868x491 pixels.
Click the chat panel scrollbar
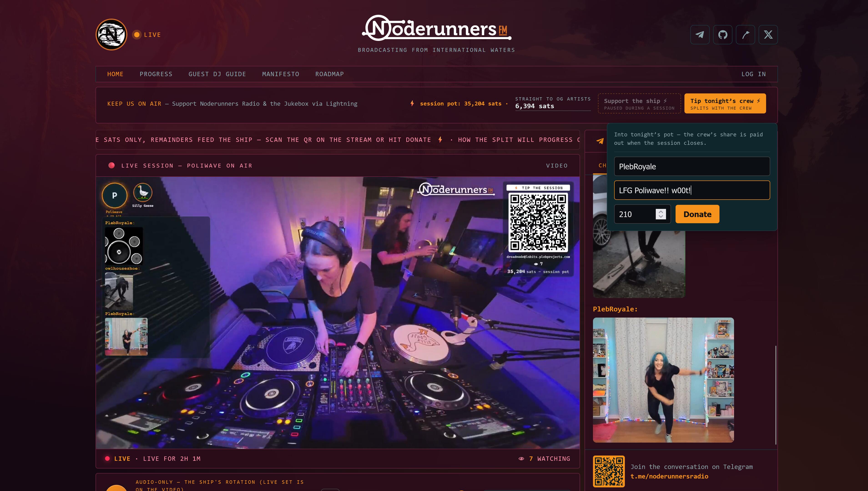[776, 395]
